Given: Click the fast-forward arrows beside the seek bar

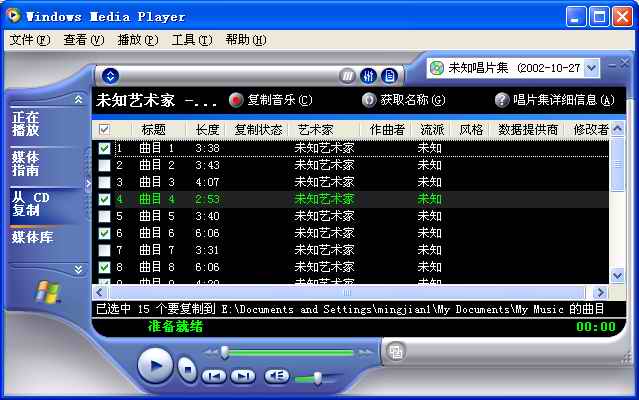Looking at the screenshot, I should (x=364, y=352).
